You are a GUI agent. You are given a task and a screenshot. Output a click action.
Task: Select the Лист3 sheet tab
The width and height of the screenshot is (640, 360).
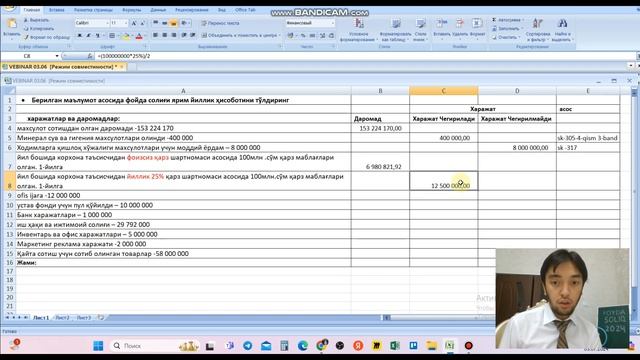tap(84, 318)
